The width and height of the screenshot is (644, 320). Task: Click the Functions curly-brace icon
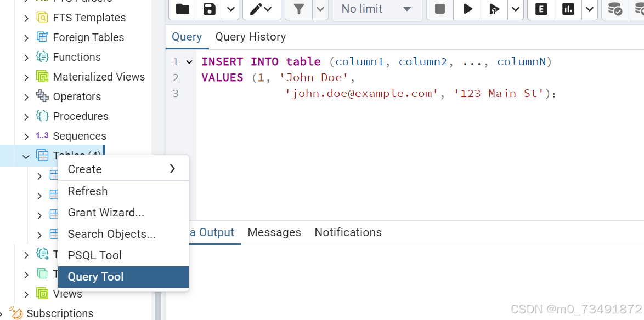(x=42, y=56)
